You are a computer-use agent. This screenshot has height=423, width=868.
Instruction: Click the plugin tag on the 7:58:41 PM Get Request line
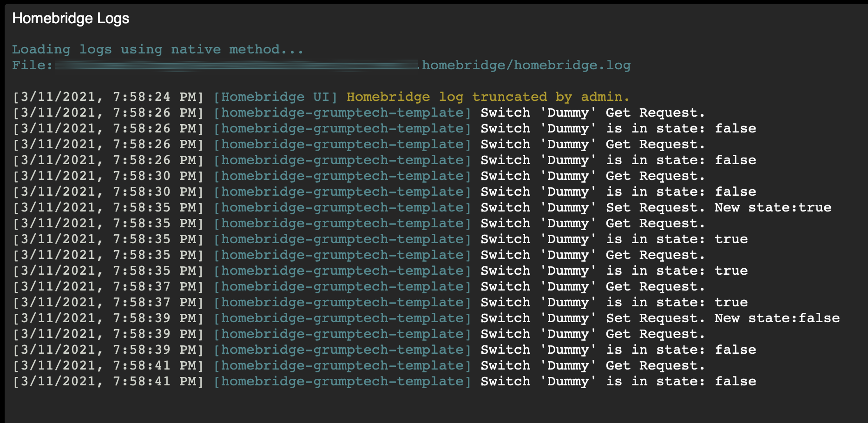(342, 365)
